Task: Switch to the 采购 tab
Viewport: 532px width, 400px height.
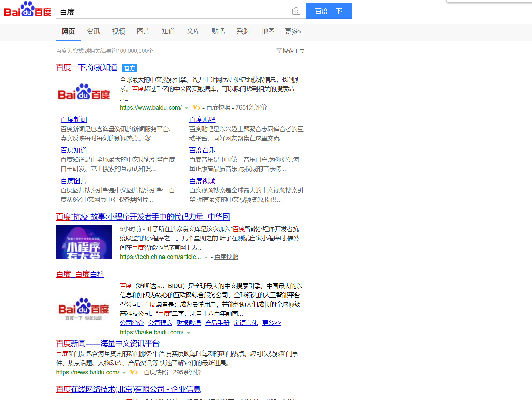Action: [x=243, y=32]
